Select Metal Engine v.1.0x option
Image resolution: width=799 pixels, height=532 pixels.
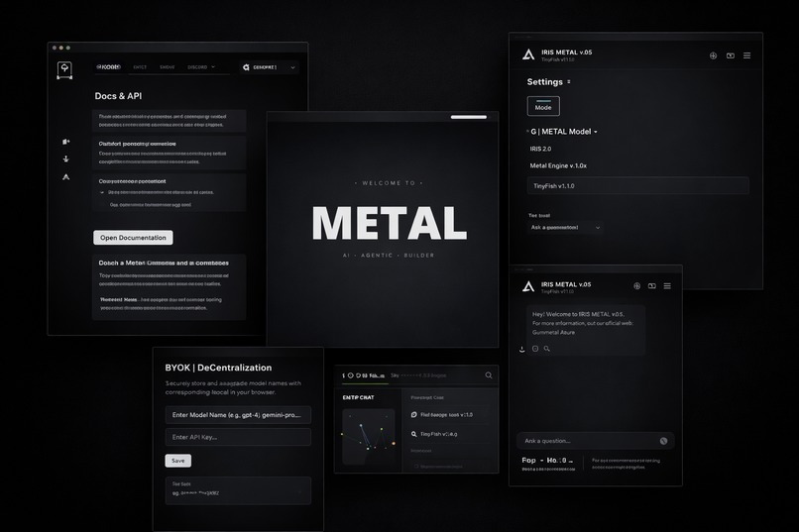click(x=558, y=166)
